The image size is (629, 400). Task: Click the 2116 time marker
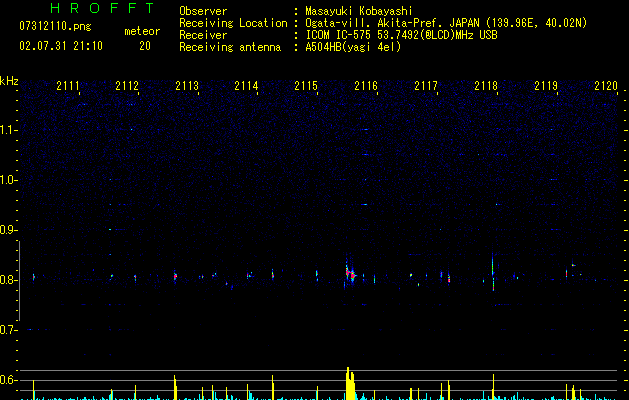pos(366,86)
